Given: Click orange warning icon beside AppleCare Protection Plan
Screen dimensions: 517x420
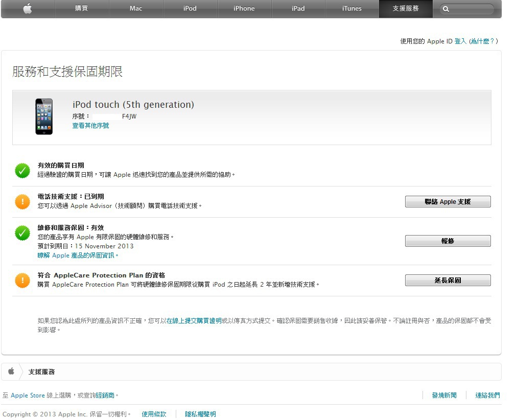Looking at the screenshot, I should pos(22,280).
